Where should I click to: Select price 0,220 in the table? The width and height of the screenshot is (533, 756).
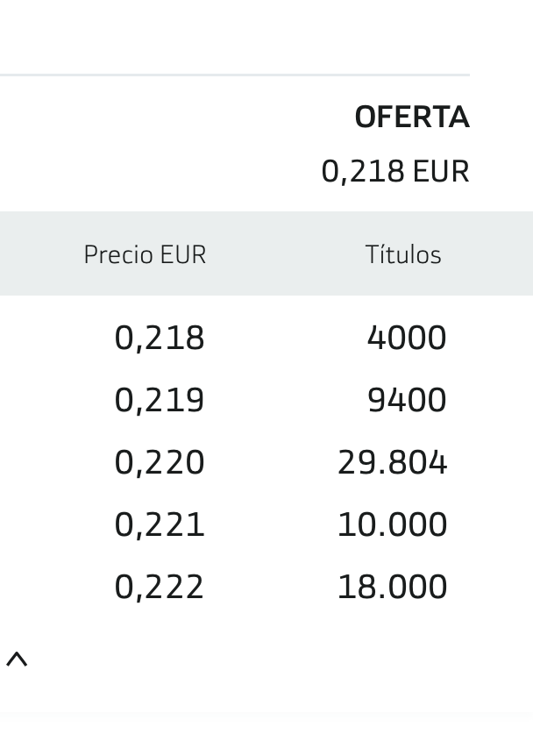coord(160,462)
